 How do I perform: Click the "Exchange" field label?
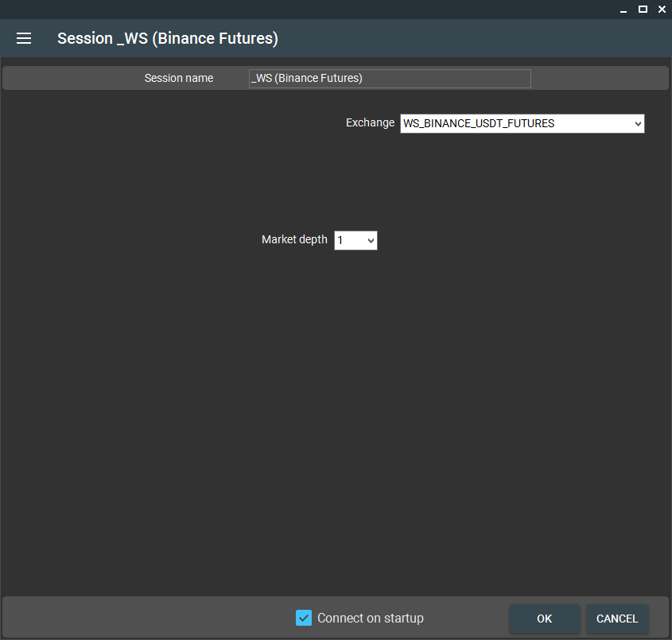(370, 122)
